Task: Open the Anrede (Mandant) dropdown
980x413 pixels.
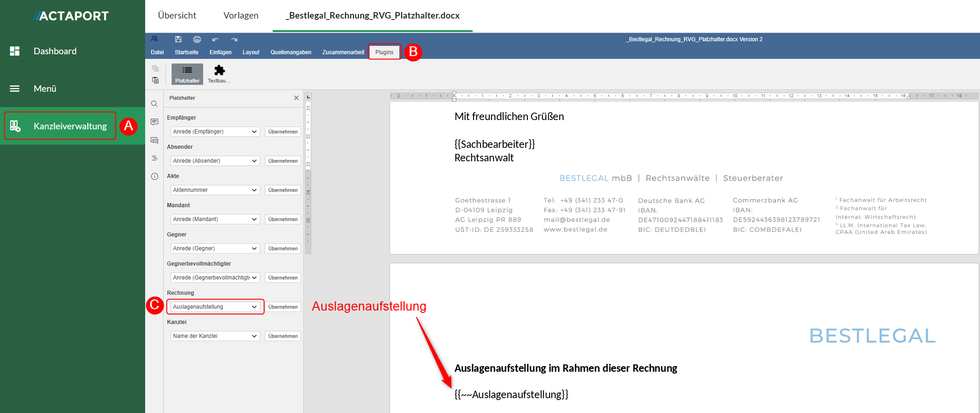Action: (x=215, y=219)
